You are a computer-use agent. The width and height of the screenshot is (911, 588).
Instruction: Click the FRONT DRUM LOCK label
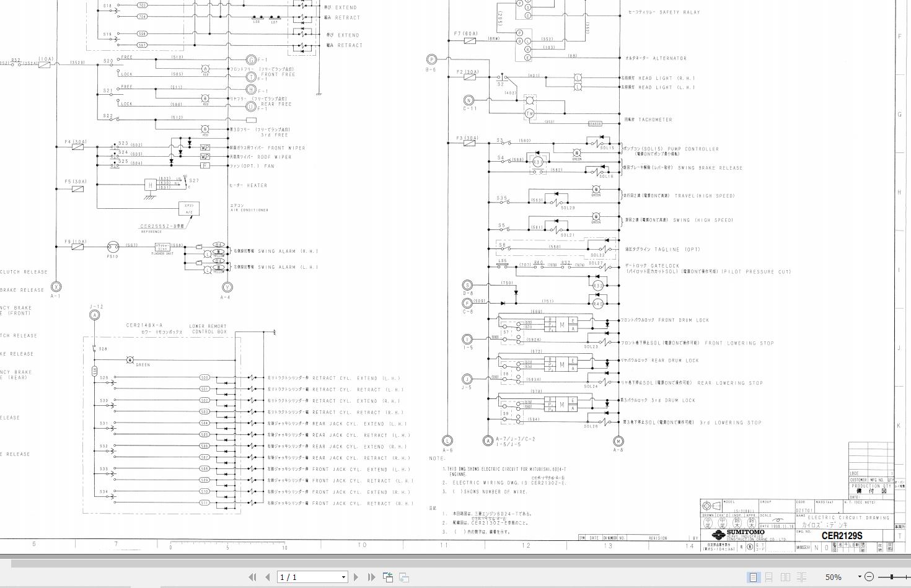coord(684,320)
